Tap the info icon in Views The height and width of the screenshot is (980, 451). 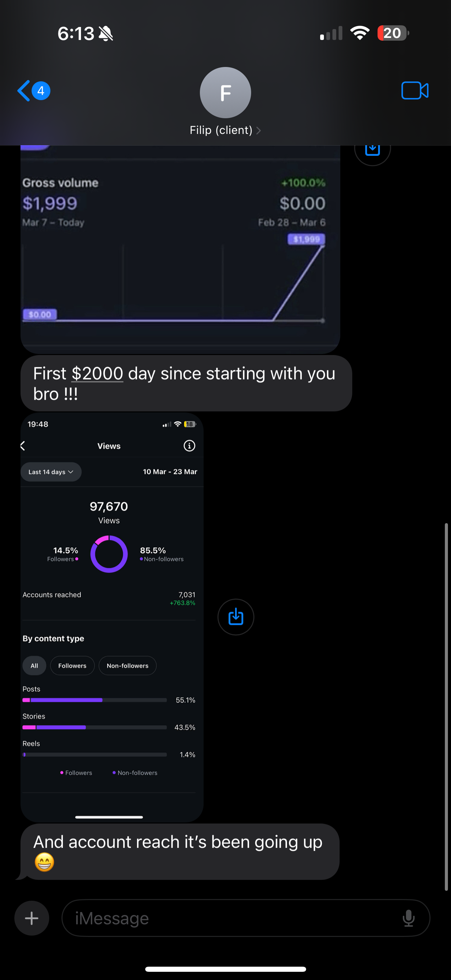[x=189, y=446]
